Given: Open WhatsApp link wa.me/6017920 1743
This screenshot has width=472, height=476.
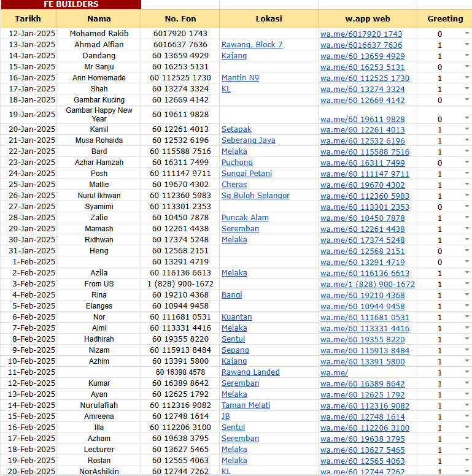Looking at the screenshot, I should (x=361, y=34).
